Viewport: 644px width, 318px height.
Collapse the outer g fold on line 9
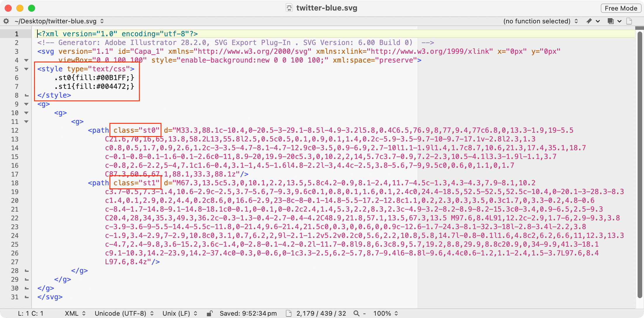pos(26,104)
